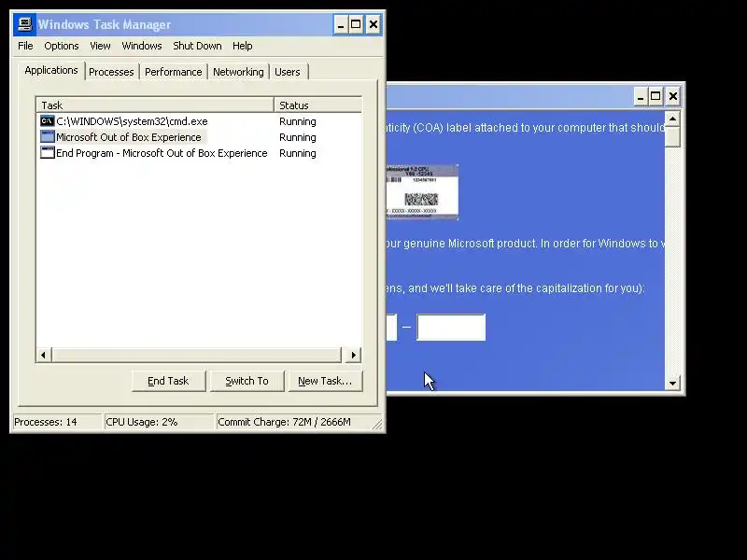The width and height of the screenshot is (747, 560).
Task: Click Running status of the End Program task
Action: click(298, 153)
